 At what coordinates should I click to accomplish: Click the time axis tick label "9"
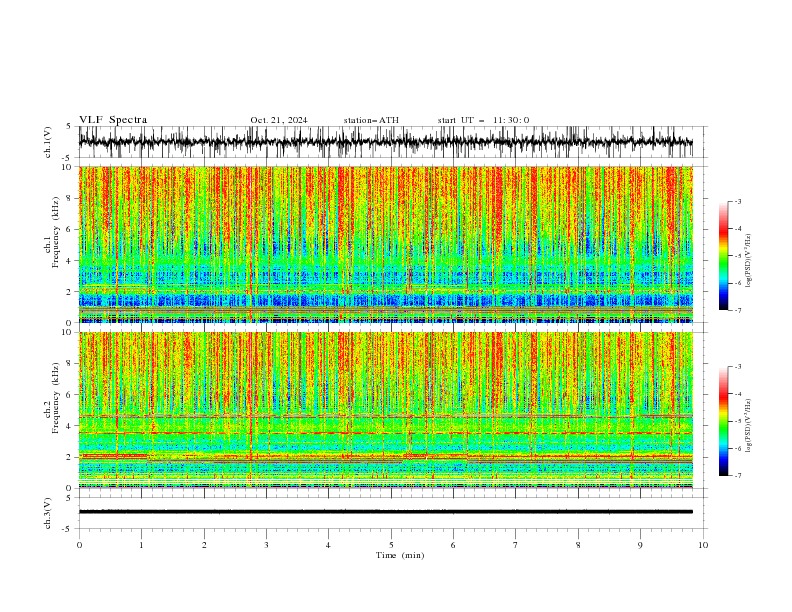pyautogui.click(x=640, y=545)
